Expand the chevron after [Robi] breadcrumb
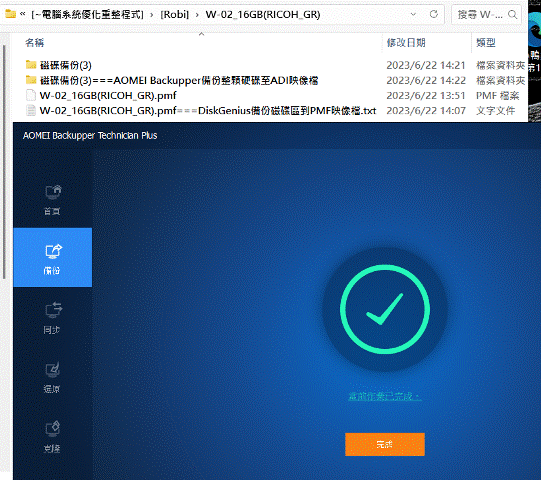The image size is (541, 480). (x=197, y=15)
